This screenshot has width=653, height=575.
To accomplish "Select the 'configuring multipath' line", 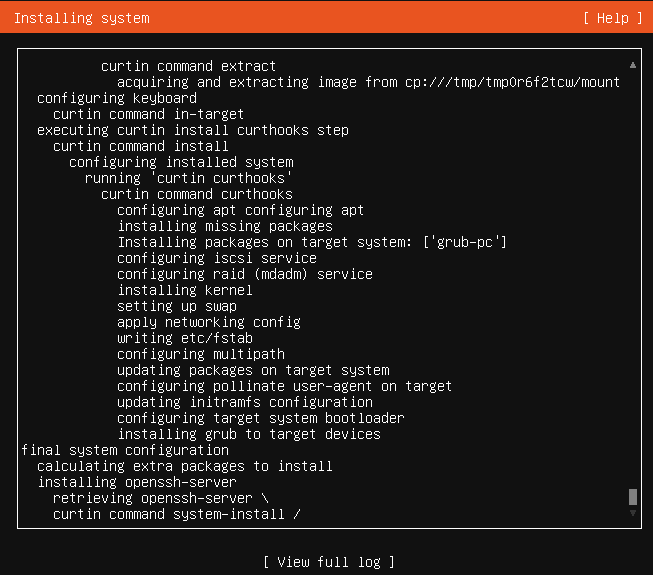I will 200,354.
